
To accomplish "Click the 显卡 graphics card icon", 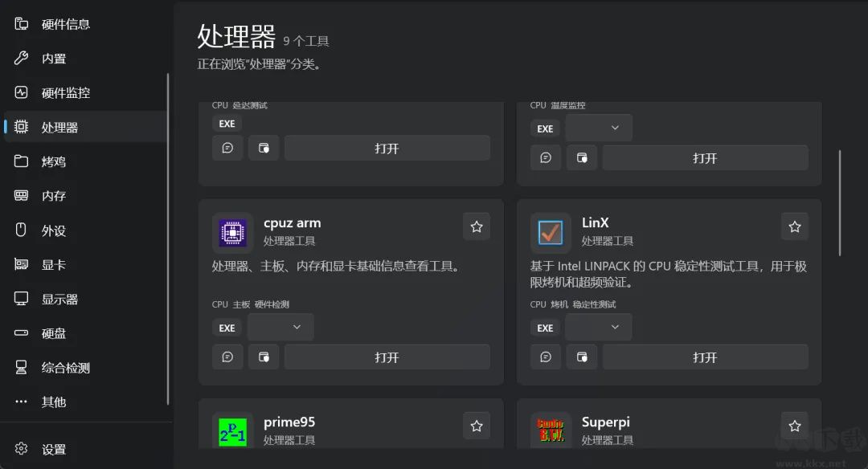I will coord(21,264).
